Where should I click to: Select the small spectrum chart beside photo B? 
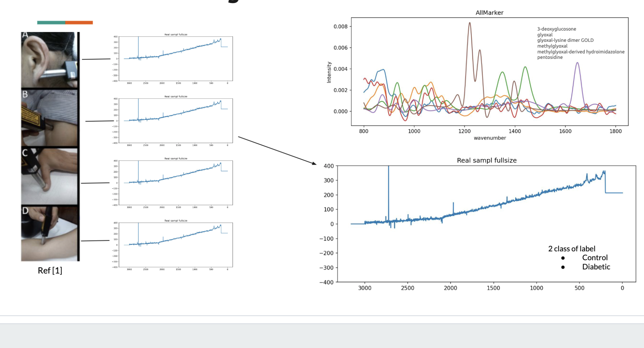tap(176, 120)
